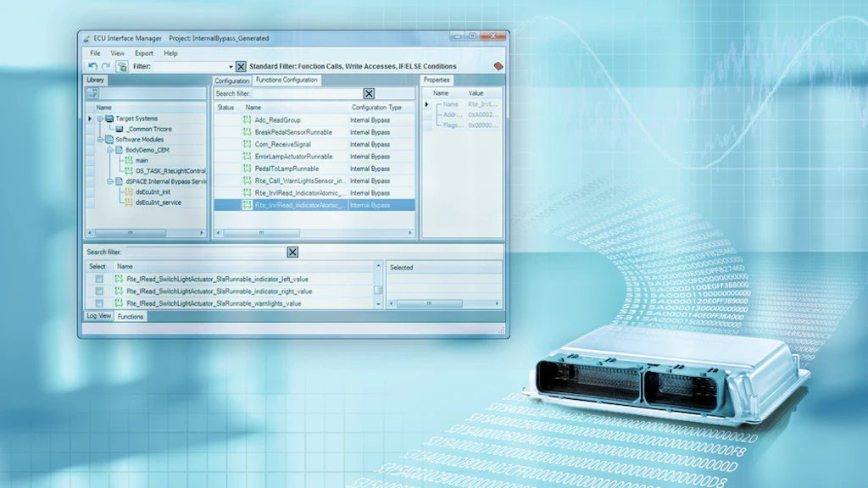Click the dSPACE Internal Bypass Service icon
The image size is (868, 488).
[119, 181]
